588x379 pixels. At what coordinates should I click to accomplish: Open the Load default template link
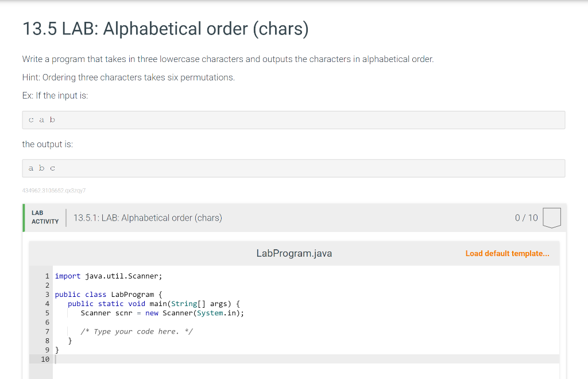507,253
